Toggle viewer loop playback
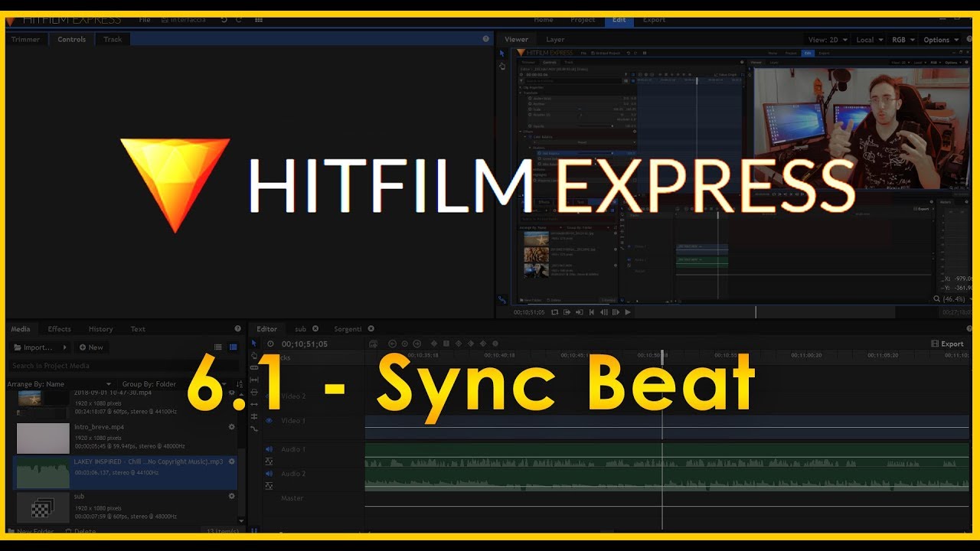This screenshot has height=551, width=980. (555, 312)
